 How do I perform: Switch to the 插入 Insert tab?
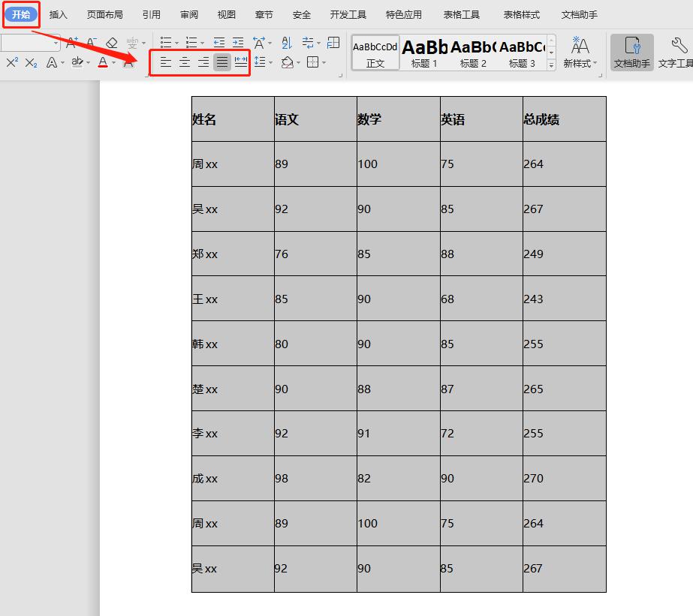pyautogui.click(x=58, y=14)
